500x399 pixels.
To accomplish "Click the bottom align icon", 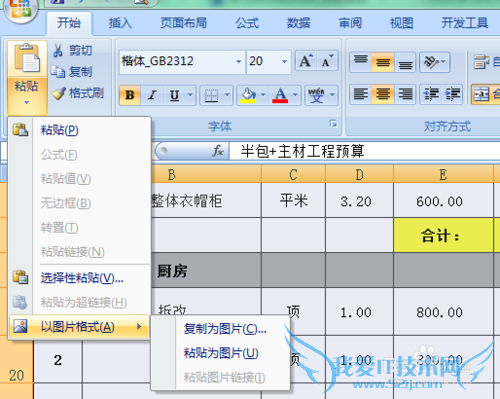I will [405, 62].
